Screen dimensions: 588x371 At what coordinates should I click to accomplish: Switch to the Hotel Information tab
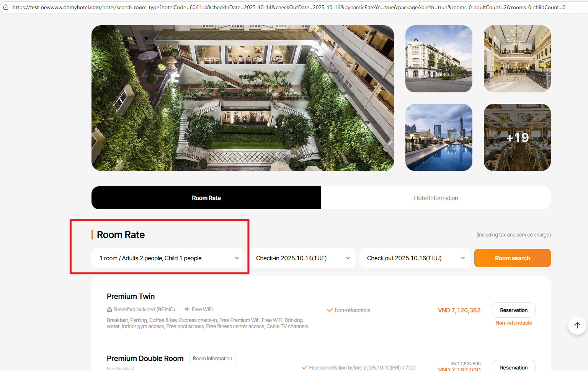click(x=436, y=198)
